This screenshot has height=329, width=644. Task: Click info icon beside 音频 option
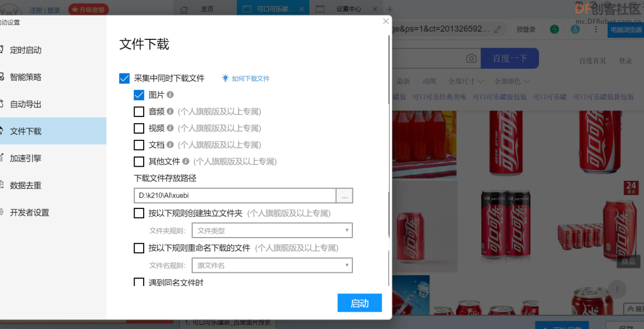pos(170,112)
